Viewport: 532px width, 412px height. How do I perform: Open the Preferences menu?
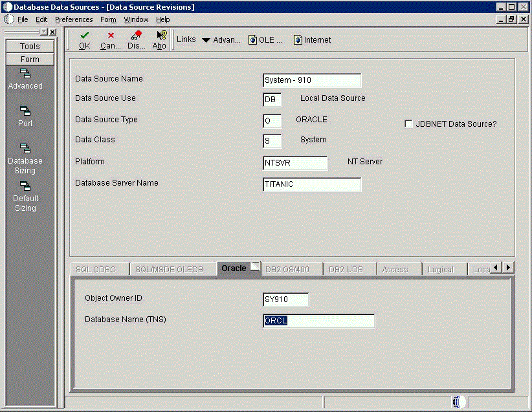pos(74,19)
